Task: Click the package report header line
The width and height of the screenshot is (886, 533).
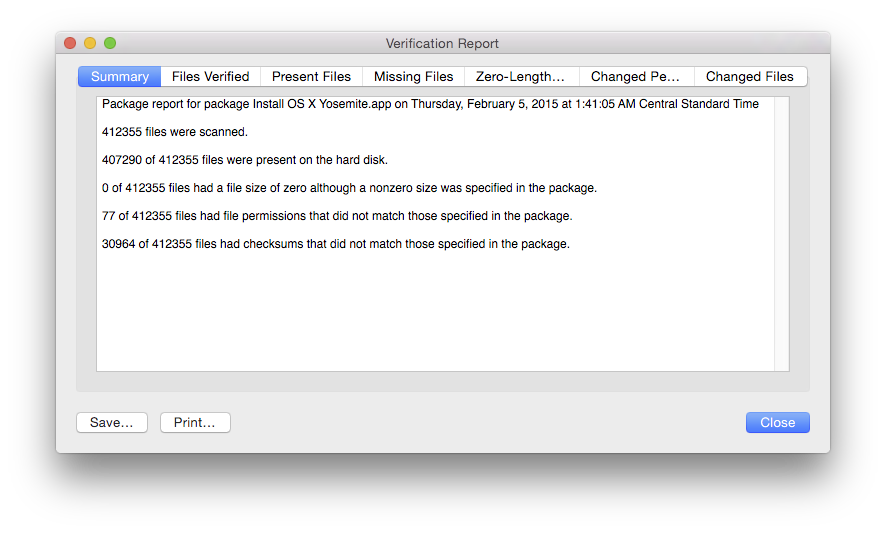Action: (x=430, y=104)
